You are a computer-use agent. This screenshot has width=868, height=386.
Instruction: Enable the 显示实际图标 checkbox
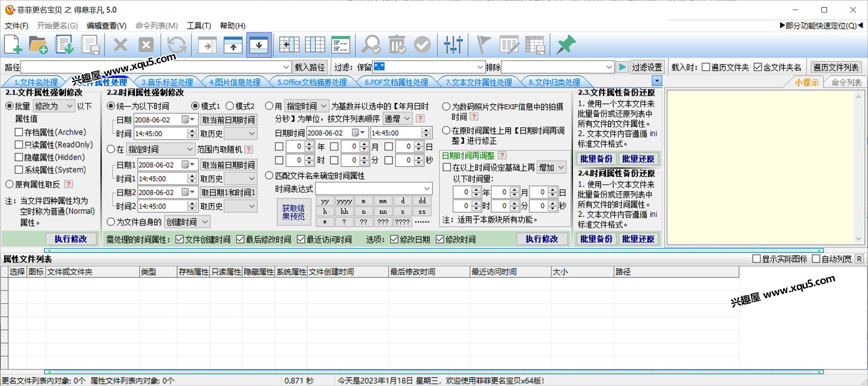[x=756, y=259]
